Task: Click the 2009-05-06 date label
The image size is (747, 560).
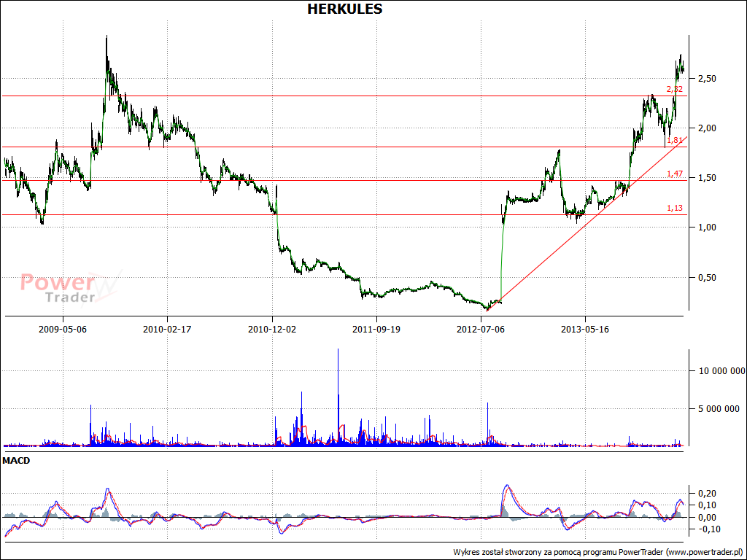Action: (x=63, y=329)
